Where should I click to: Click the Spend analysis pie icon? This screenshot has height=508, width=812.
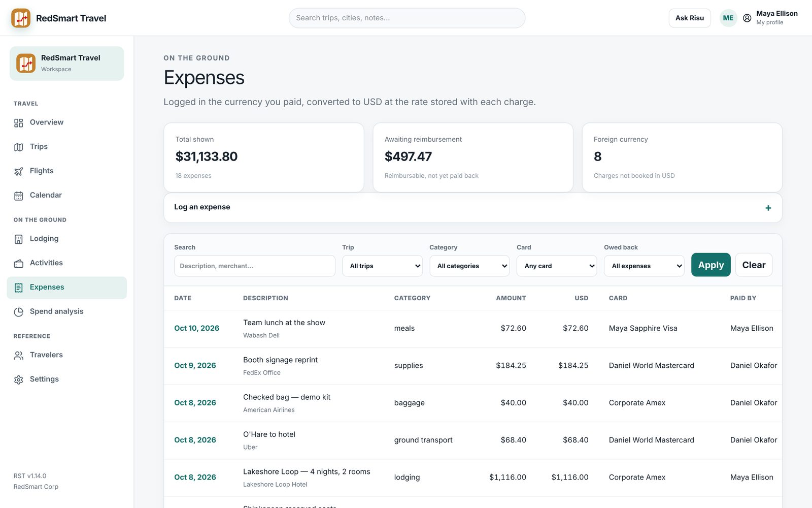[x=19, y=312]
